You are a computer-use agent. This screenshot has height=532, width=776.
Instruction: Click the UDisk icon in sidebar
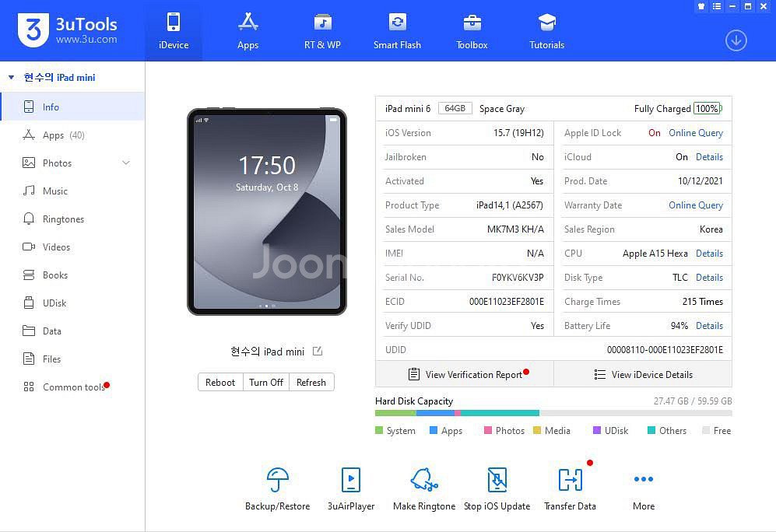29,303
